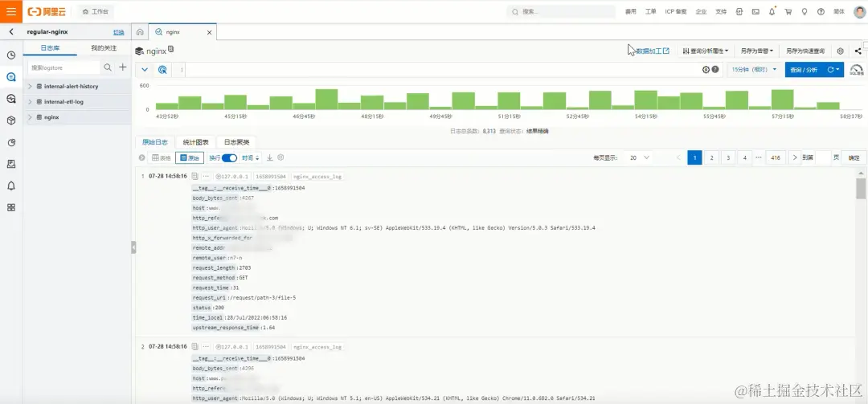Click the interactive query mode icon
868x404 pixels.
pyautogui.click(x=162, y=70)
